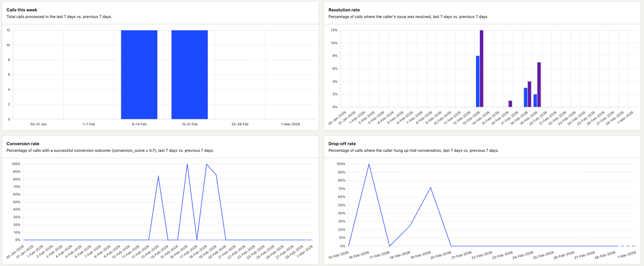This screenshot has width=644, height=266.
Task: Select the blue bar at 8% in Resolution rate
Action: pyautogui.click(x=478, y=81)
